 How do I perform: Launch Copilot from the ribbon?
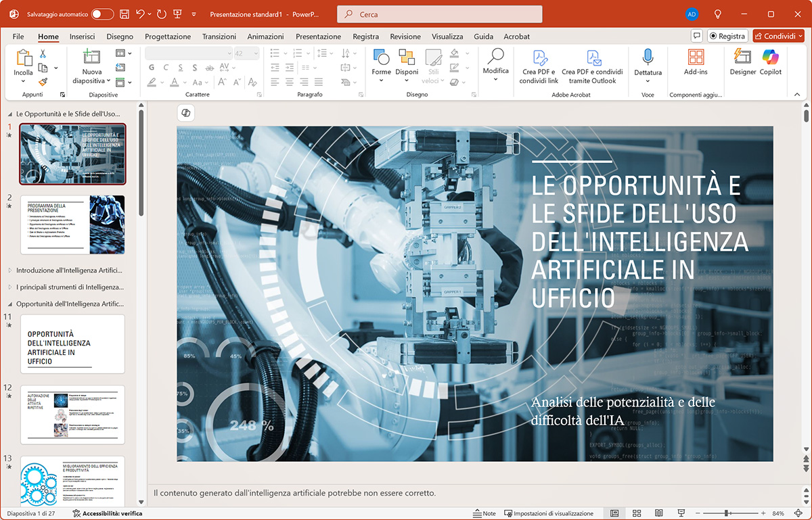[x=771, y=62]
